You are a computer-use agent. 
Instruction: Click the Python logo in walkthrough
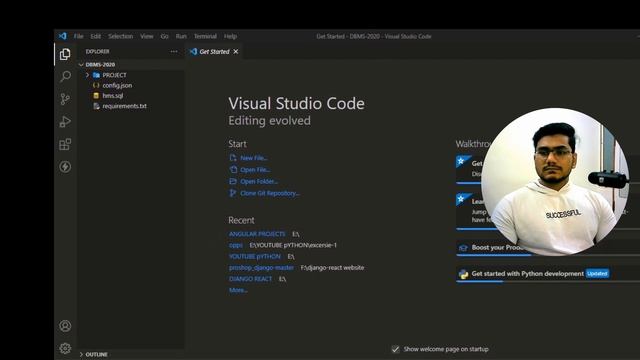463,274
